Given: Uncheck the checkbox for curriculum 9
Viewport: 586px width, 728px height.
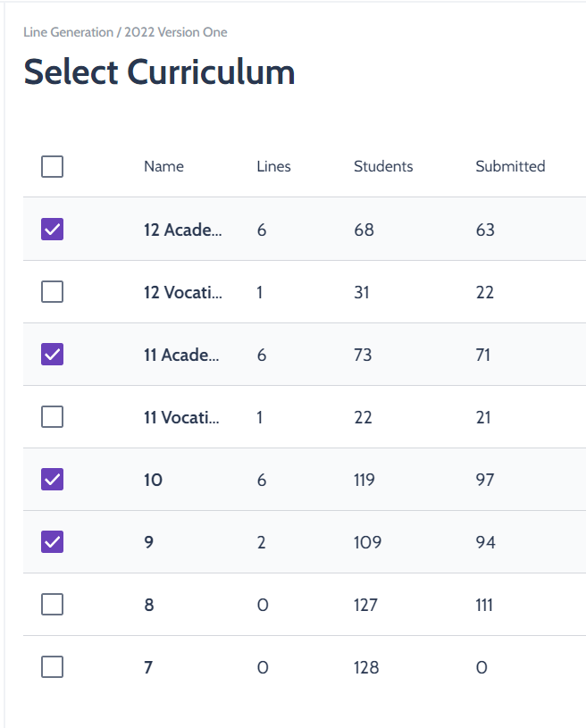Looking at the screenshot, I should [x=52, y=542].
